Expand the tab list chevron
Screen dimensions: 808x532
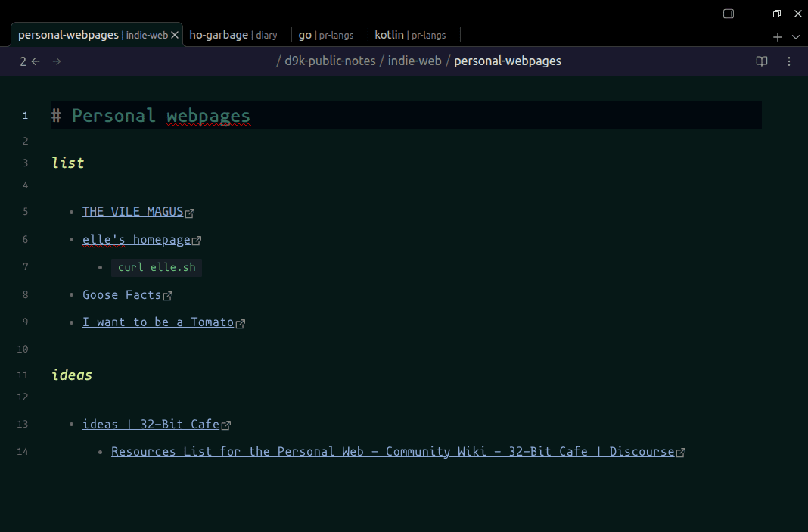pos(796,37)
